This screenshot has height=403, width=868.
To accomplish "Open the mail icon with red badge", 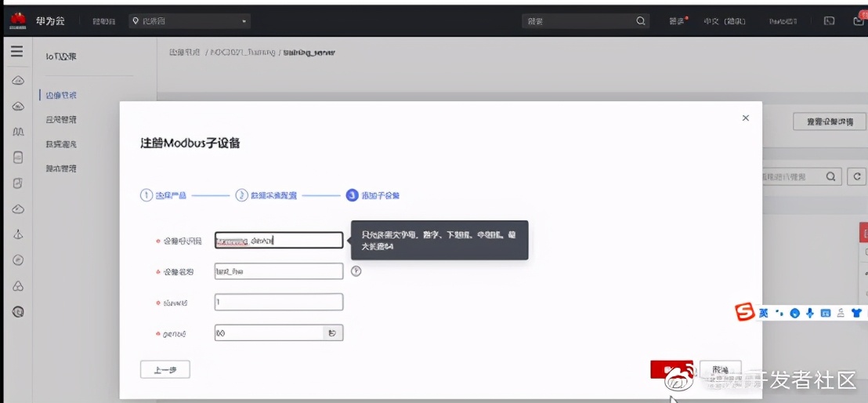I will 859,20.
